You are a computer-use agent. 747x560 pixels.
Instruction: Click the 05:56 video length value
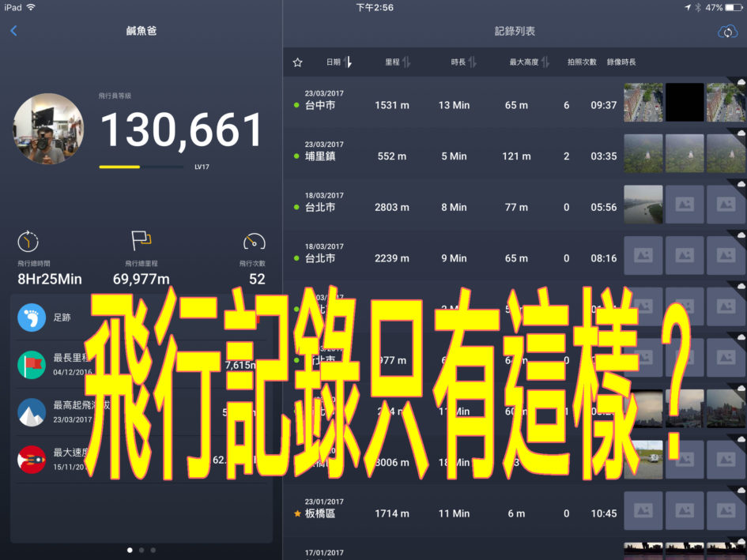pyautogui.click(x=604, y=207)
